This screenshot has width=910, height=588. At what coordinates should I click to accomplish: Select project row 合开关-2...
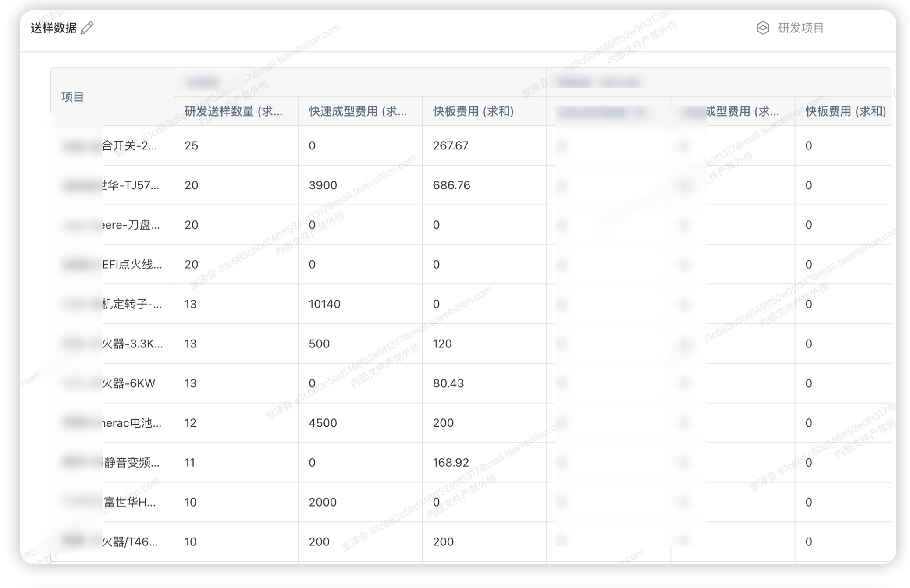[x=129, y=145]
